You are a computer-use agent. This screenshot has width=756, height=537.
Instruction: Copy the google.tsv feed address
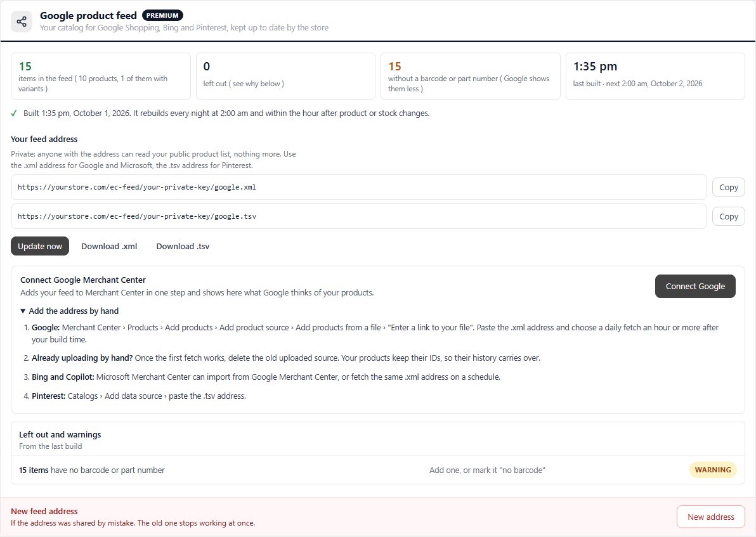729,216
